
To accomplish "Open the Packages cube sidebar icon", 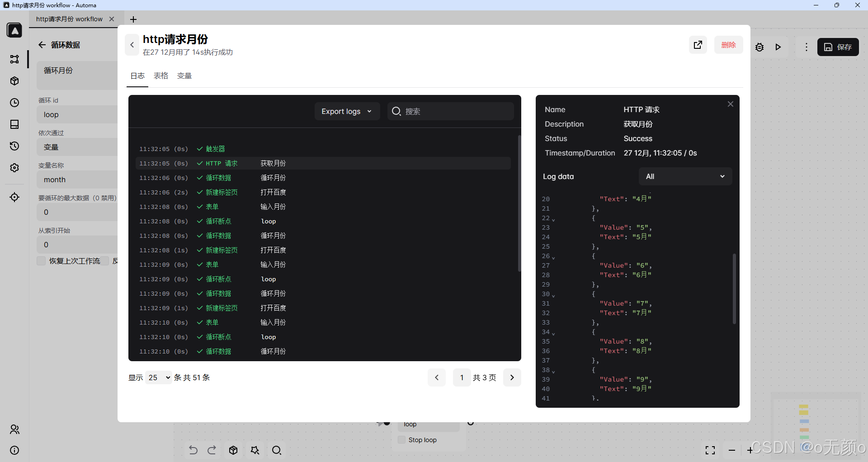I will tap(14, 81).
